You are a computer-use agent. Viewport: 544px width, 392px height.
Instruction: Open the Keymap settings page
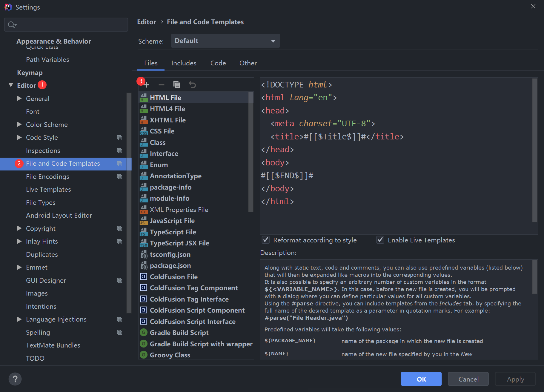pyautogui.click(x=30, y=73)
